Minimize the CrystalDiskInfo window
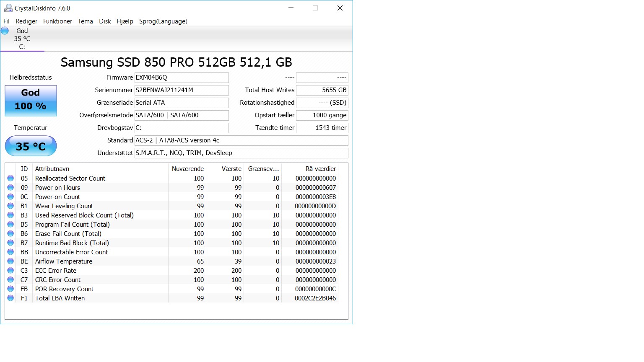 [x=291, y=8]
